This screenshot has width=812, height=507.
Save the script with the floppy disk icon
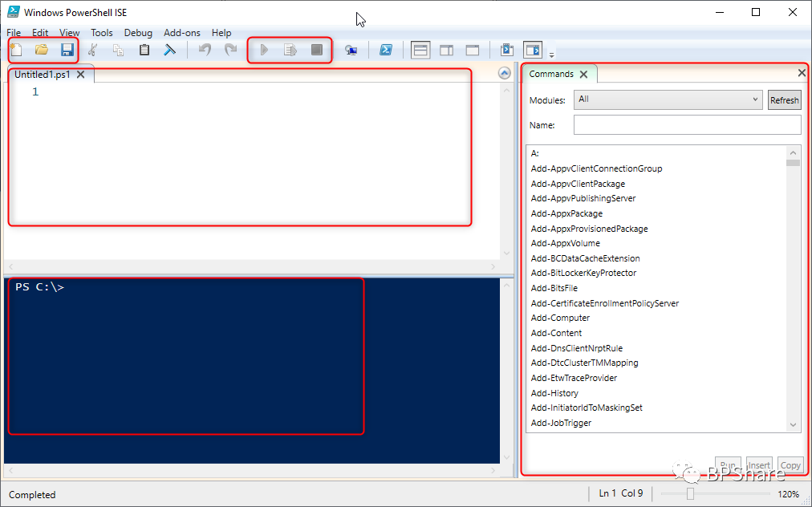pyautogui.click(x=67, y=50)
